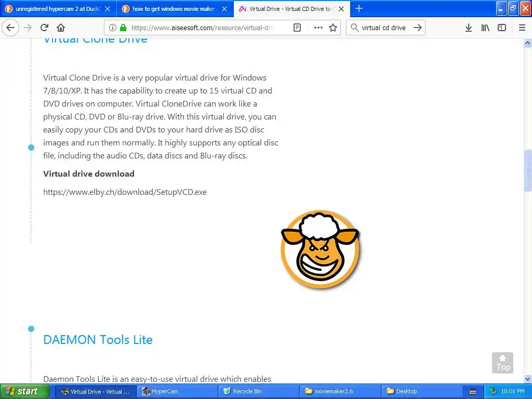
Task: Submit search with the arrow button
Action: point(418,28)
